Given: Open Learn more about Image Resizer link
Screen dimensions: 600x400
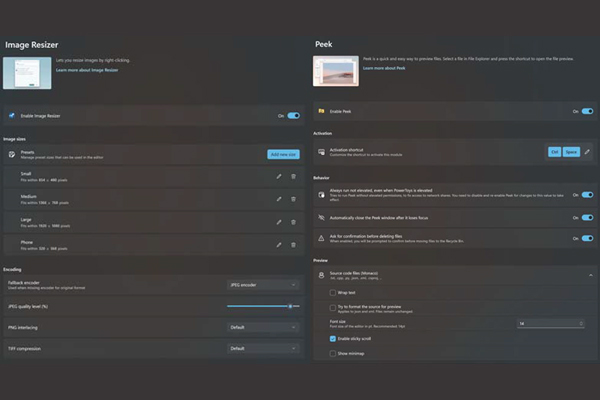Looking at the screenshot, I should tap(87, 70).
